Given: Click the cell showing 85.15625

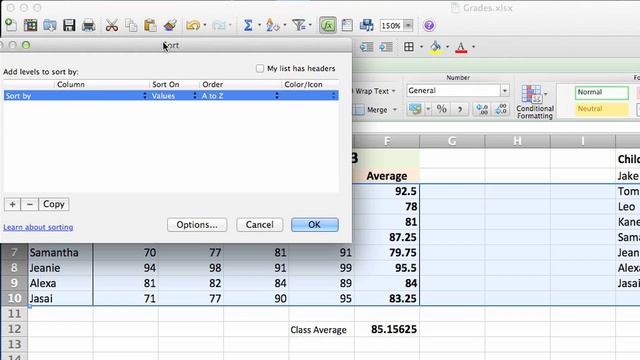Looking at the screenshot, I should pyautogui.click(x=387, y=329).
